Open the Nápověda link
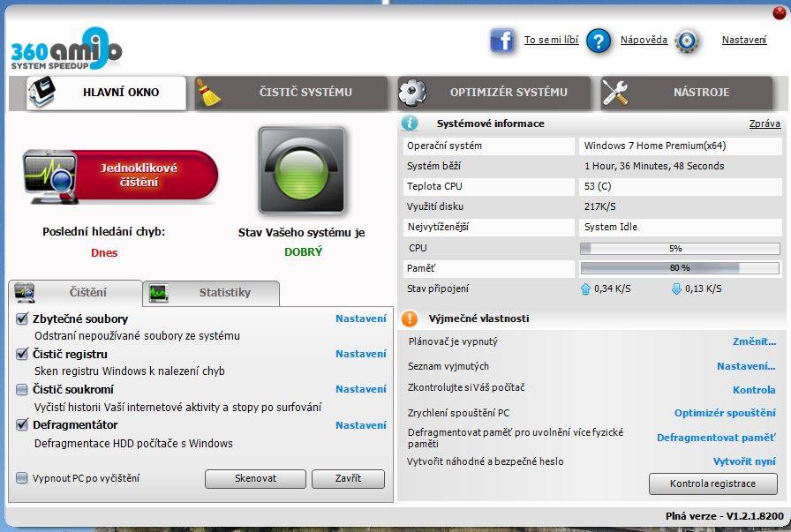The height and width of the screenshot is (532, 791). (x=644, y=40)
